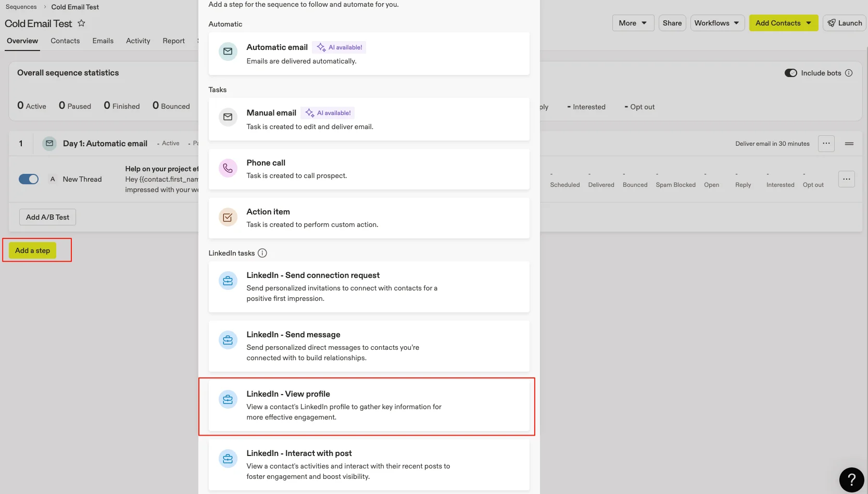Click the Include bots info icon

tap(849, 73)
